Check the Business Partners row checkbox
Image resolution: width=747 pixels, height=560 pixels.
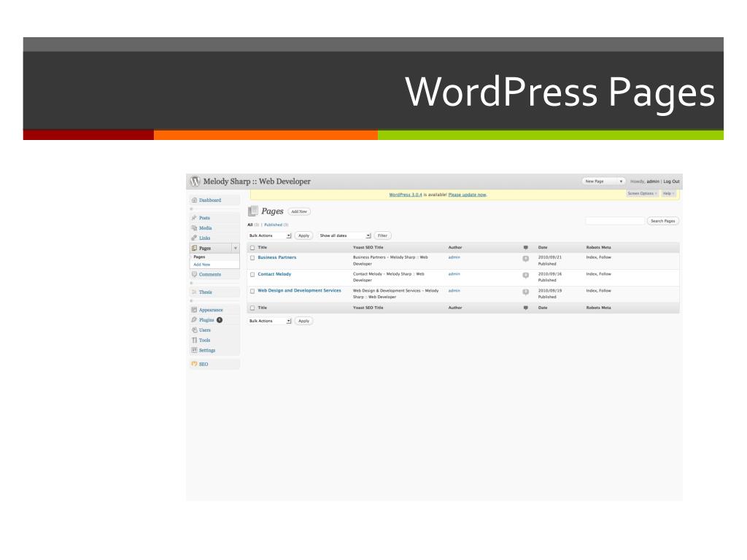(252, 257)
